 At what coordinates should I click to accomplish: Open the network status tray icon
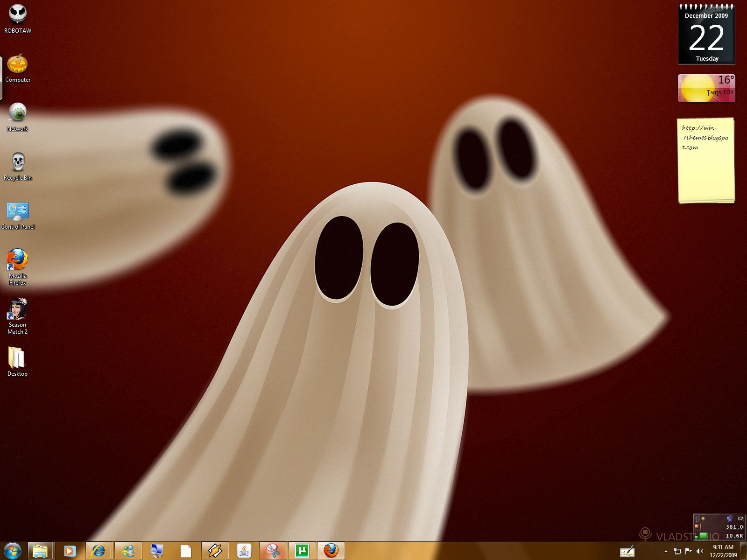click(678, 551)
